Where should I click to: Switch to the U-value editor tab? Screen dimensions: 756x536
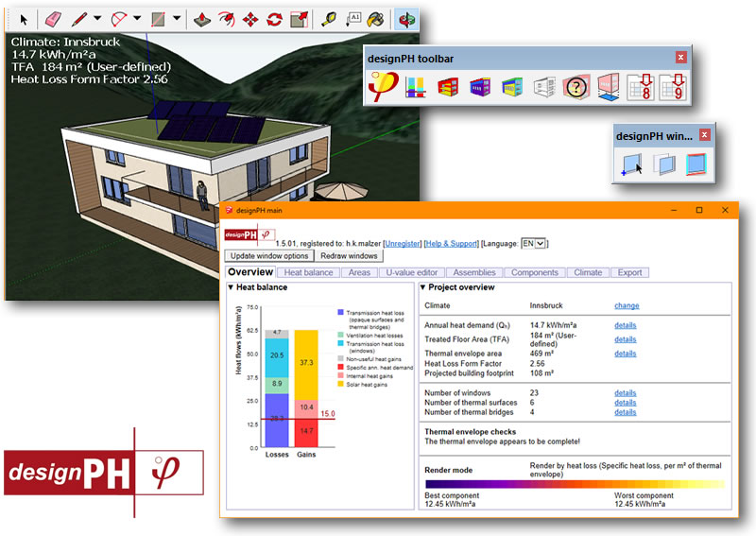point(412,272)
